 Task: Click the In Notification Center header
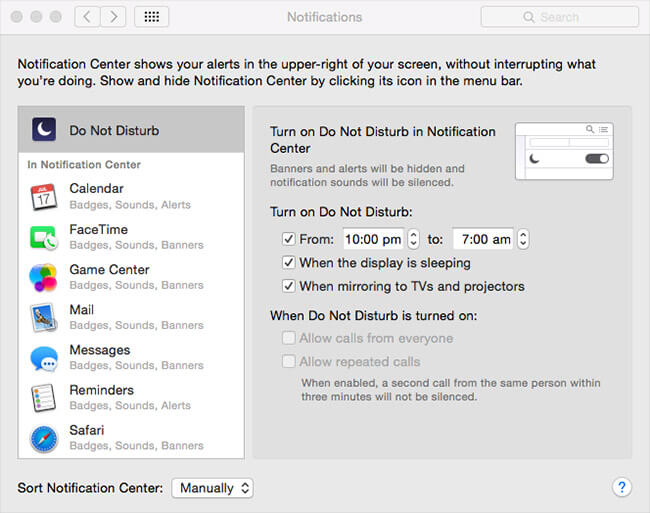pos(84,165)
